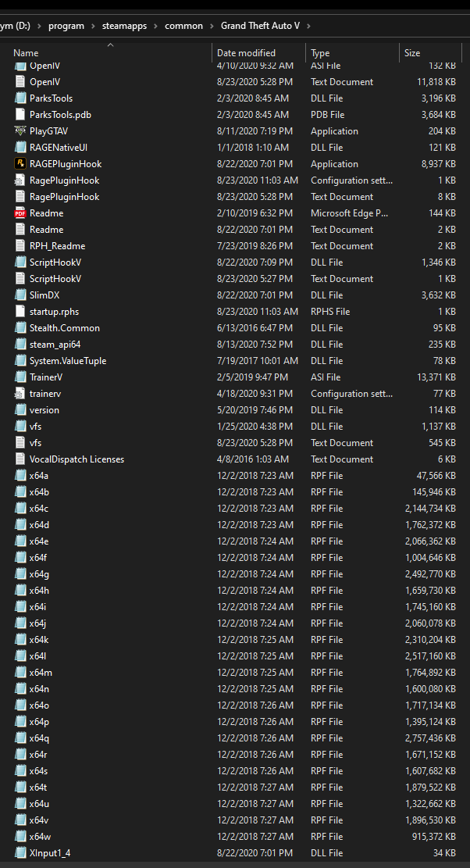
Task: Select the file named x64e
Action: [x=39, y=541]
